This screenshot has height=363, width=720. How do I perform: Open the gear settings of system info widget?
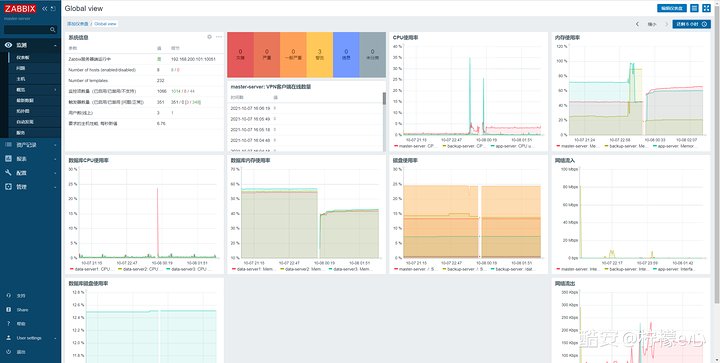[209, 37]
